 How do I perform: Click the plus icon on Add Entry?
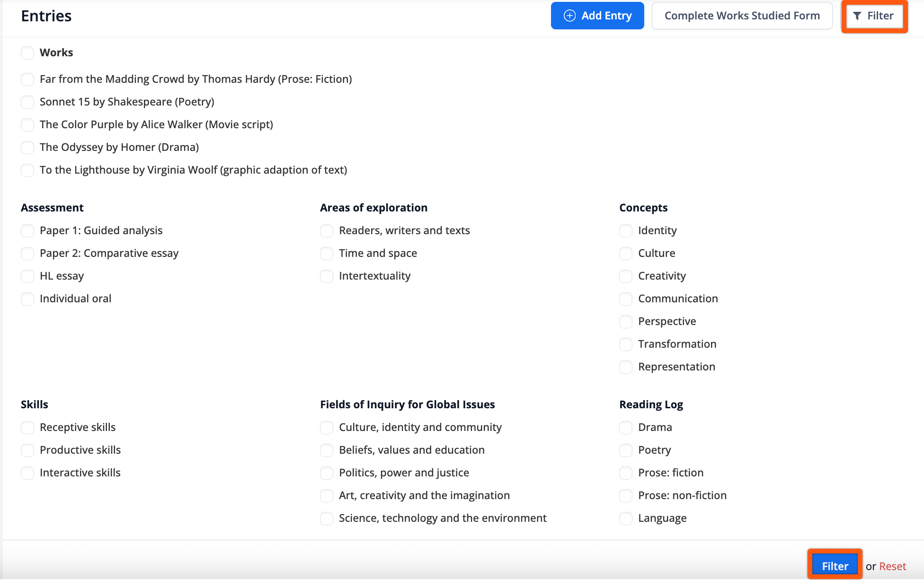tap(569, 16)
